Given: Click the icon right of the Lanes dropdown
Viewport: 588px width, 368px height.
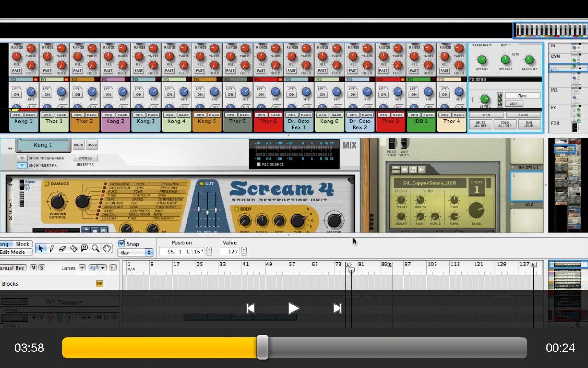Looking at the screenshot, I should 113,268.
